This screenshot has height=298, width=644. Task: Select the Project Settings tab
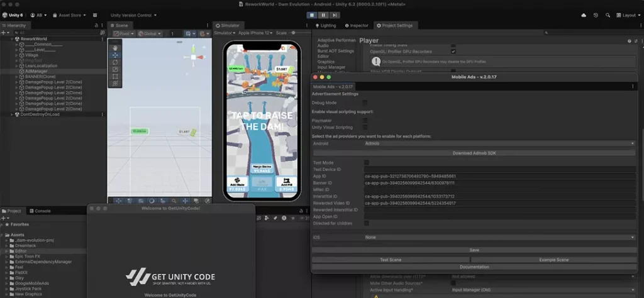pos(395,25)
